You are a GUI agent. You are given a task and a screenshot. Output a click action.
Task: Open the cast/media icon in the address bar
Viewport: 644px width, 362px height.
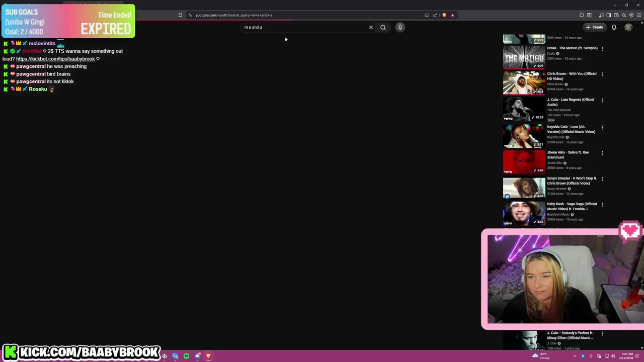pos(427,15)
